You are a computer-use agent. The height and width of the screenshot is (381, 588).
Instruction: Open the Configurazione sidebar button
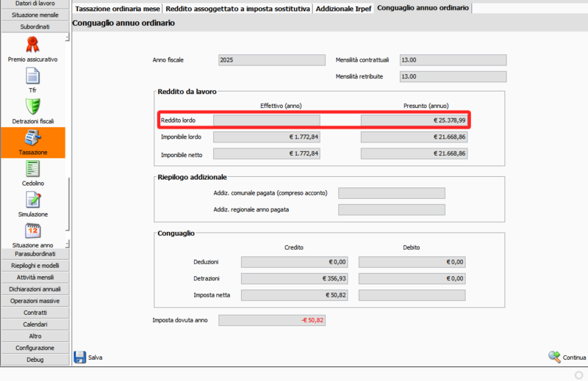point(35,347)
